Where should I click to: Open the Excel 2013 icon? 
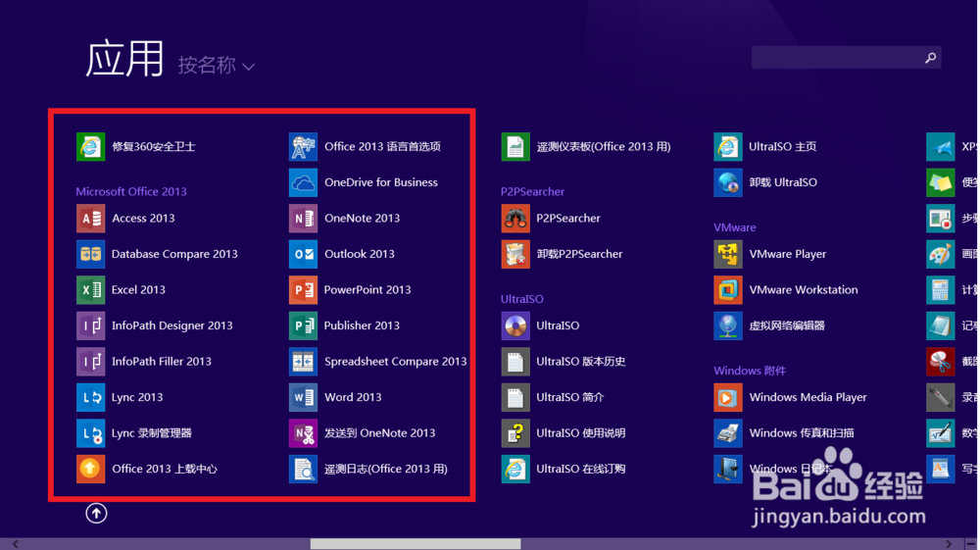[x=90, y=289]
